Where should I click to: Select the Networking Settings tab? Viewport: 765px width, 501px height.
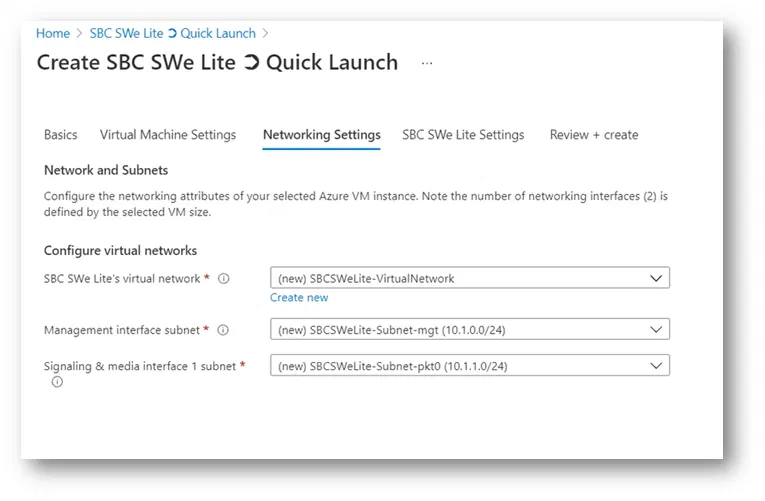click(x=321, y=135)
